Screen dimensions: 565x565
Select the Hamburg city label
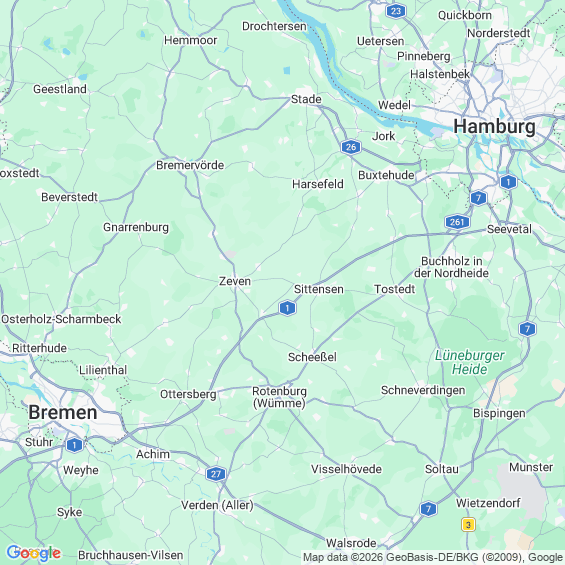pos(494,126)
